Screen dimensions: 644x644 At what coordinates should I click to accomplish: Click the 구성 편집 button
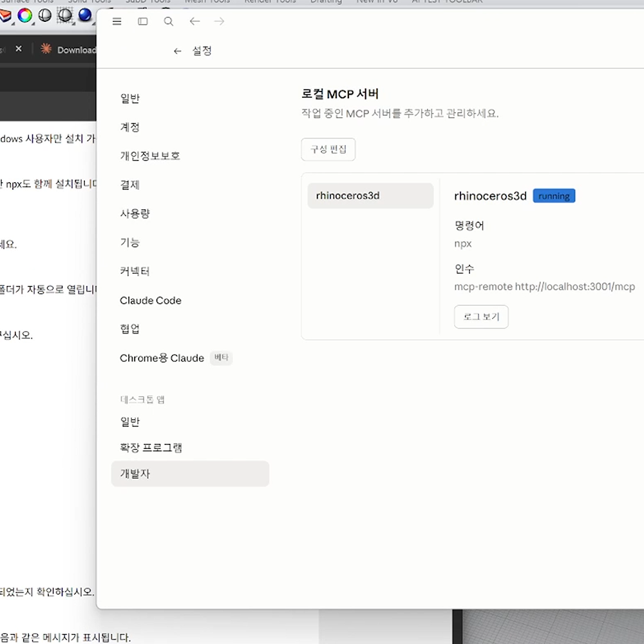coord(328,149)
